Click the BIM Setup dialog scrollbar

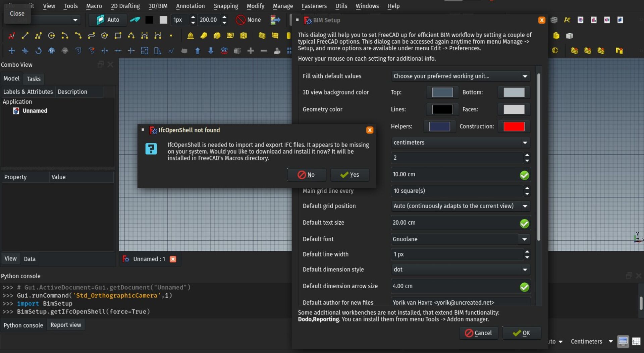point(539,158)
